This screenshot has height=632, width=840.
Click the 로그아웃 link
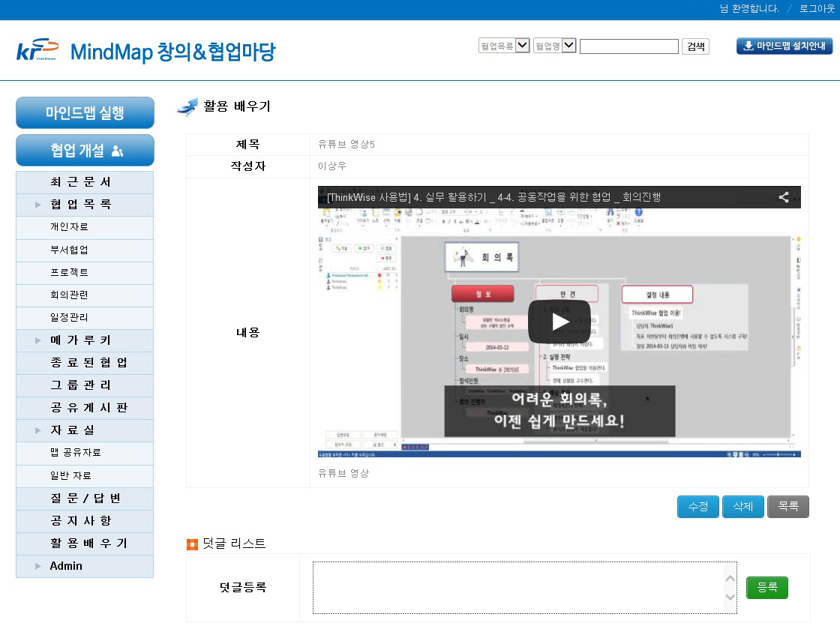coord(817,8)
